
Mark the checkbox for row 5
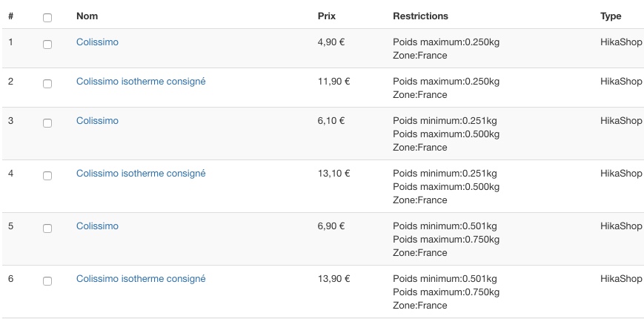pyautogui.click(x=47, y=229)
